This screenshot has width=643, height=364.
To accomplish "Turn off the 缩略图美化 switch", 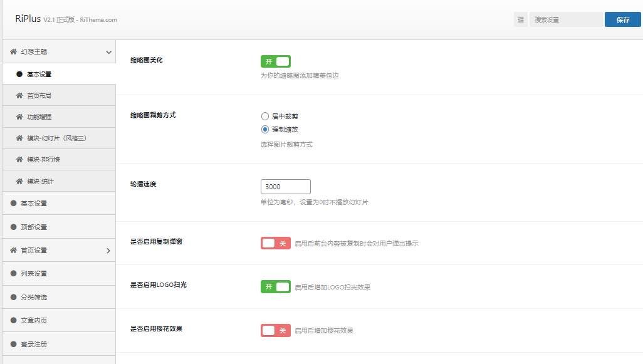I will click(x=275, y=61).
